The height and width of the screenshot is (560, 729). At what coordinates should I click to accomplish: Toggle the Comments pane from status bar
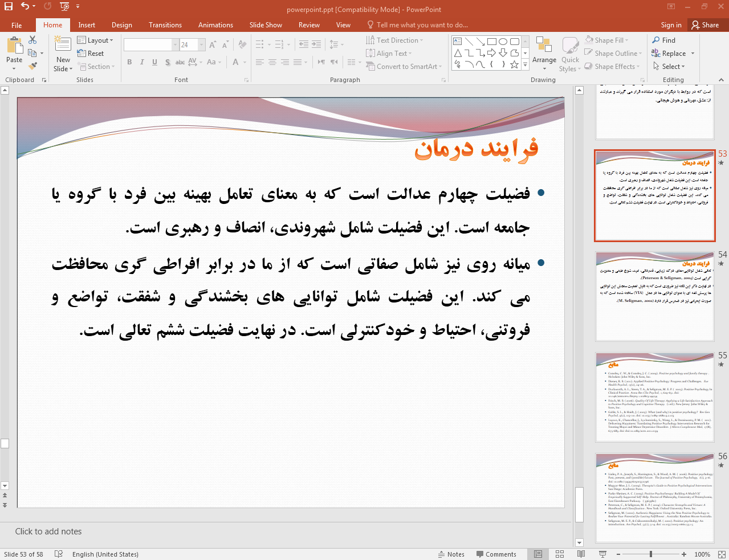coord(496,554)
